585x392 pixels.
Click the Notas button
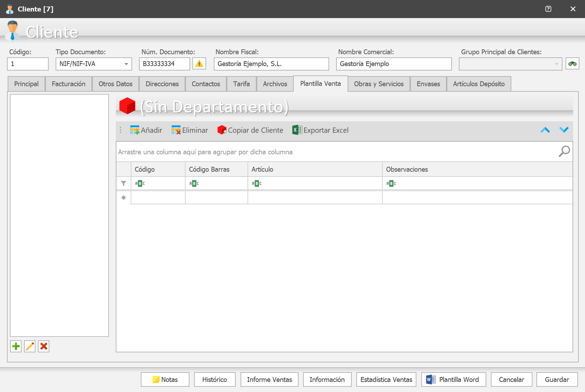click(x=165, y=379)
